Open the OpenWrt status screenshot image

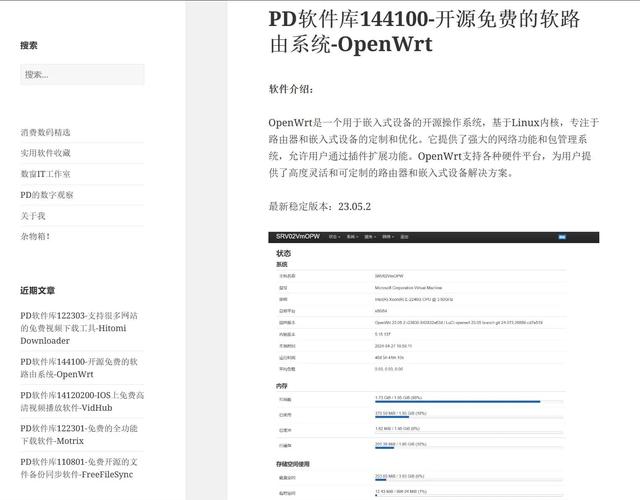433,365
